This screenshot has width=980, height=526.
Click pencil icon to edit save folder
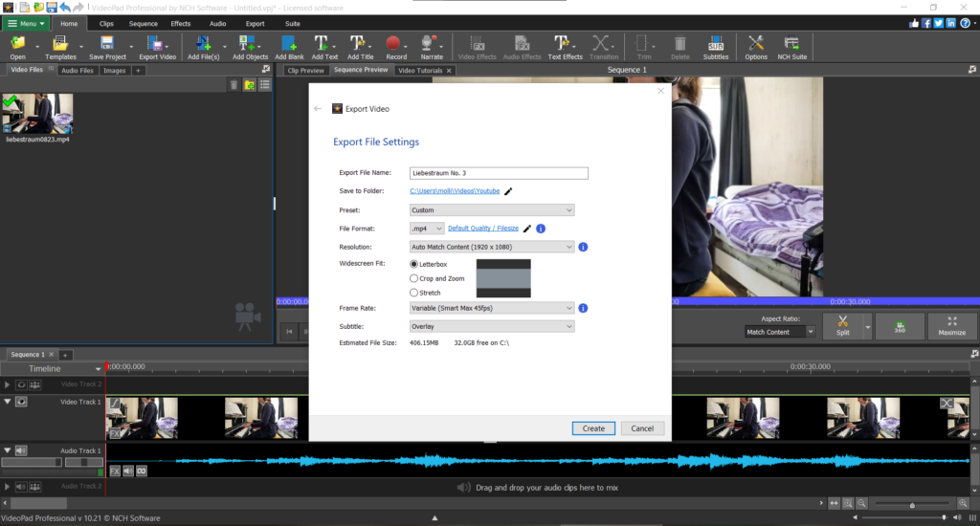pyautogui.click(x=508, y=191)
